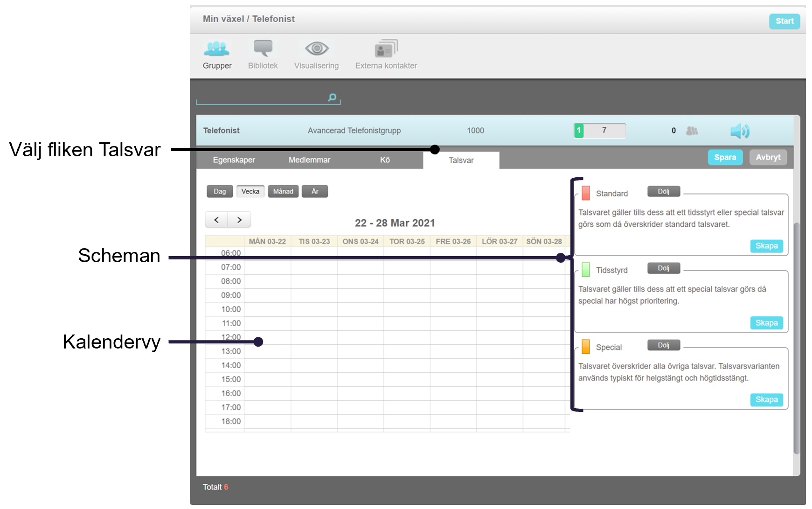
Task: Click the extension number 1000
Action: click(475, 131)
